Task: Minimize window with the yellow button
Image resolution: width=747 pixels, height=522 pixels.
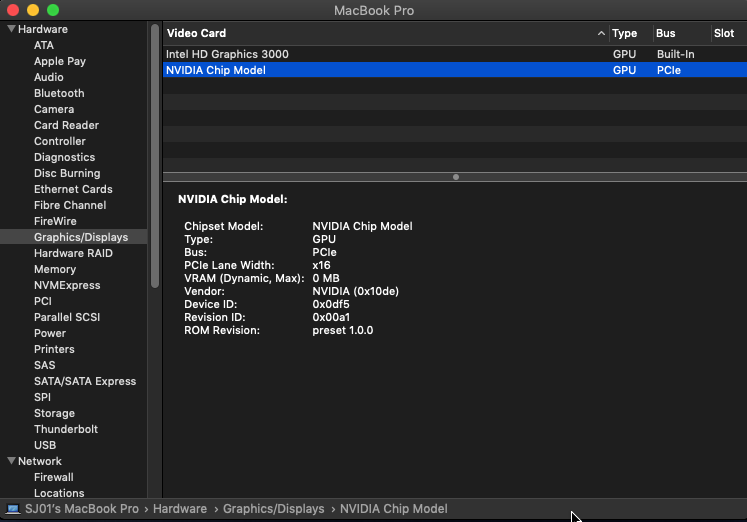Action: coord(33,10)
